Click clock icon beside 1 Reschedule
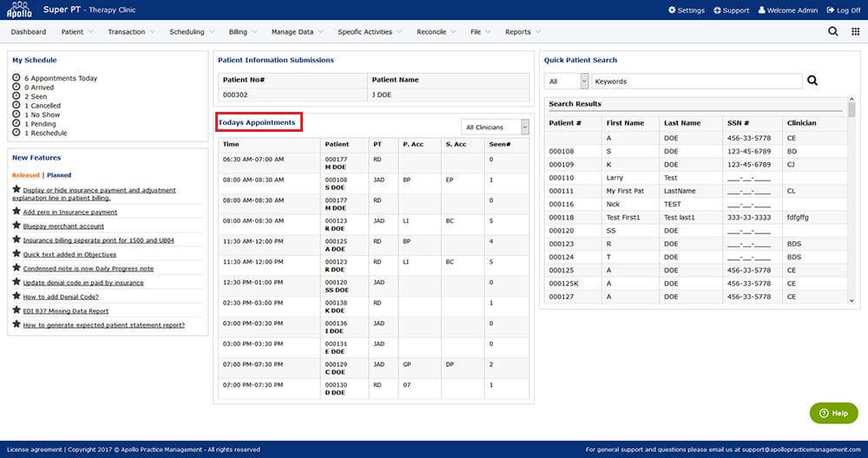The width and height of the screenshot is (868, 458). pos(16,133)
